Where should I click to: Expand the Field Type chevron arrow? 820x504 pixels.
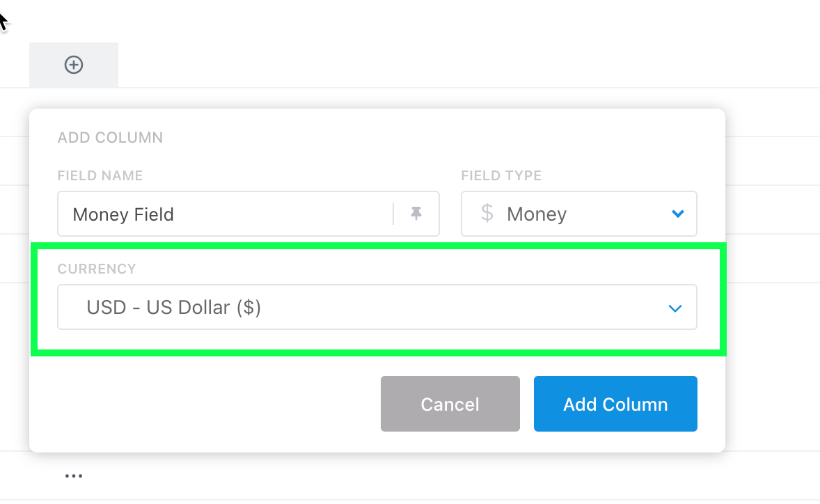pos(678,214)
